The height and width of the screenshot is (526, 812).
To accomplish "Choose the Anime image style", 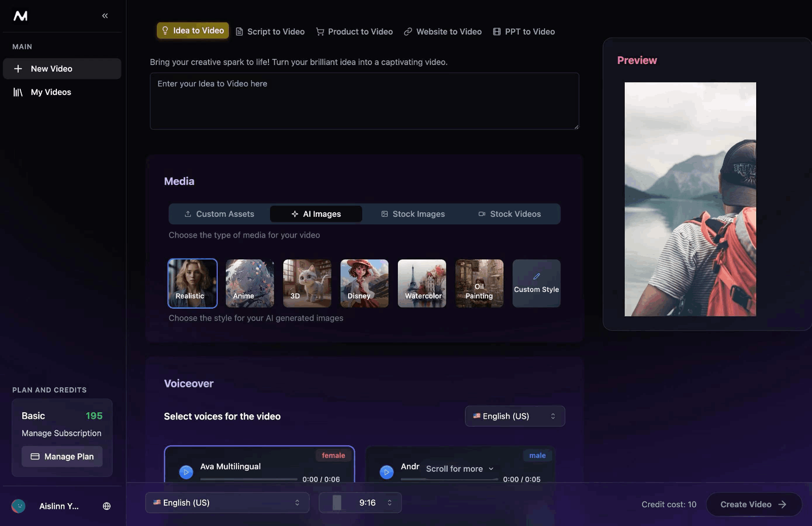I will (250, 283).
